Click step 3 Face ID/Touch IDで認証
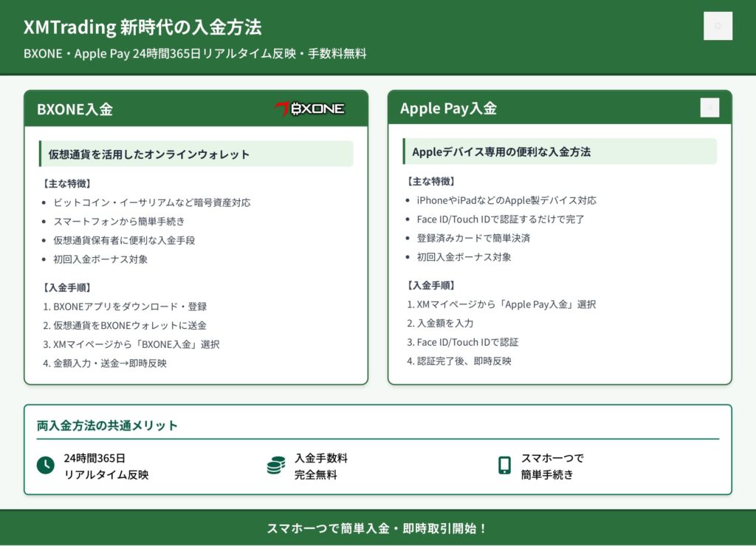 pos(463,342)
